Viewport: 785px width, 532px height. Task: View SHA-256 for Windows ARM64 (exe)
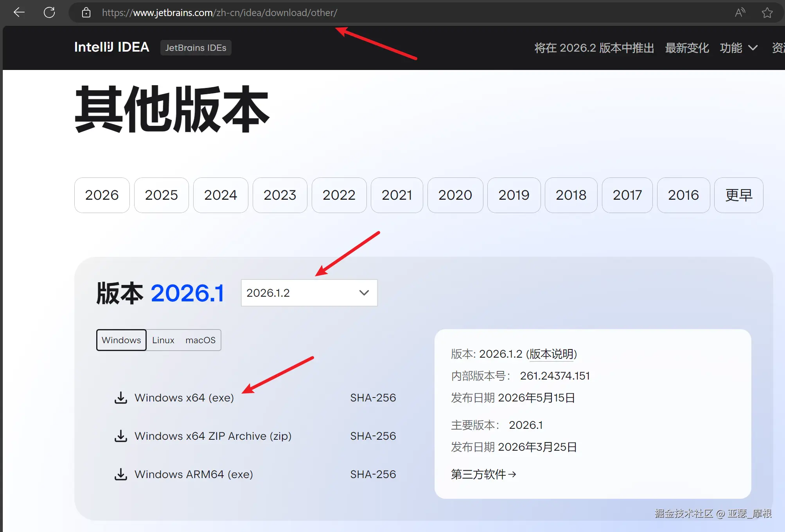[x=373, y=474]
